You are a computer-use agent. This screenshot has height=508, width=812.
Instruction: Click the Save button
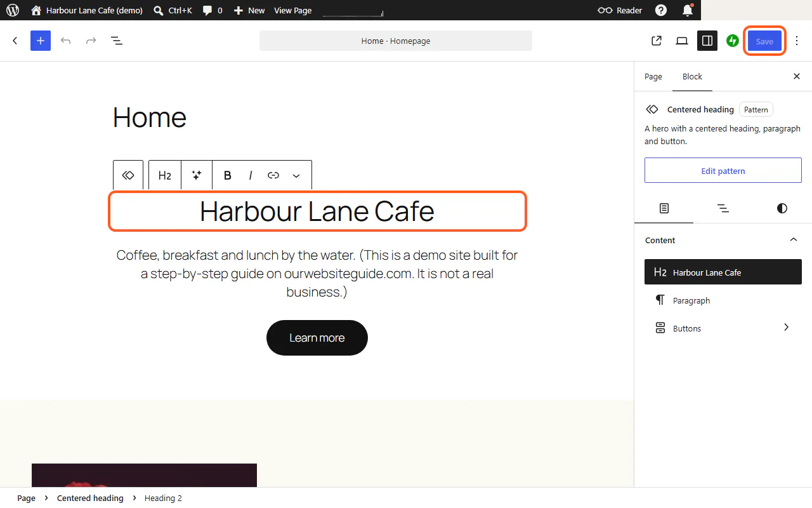[x=764, y=41]
